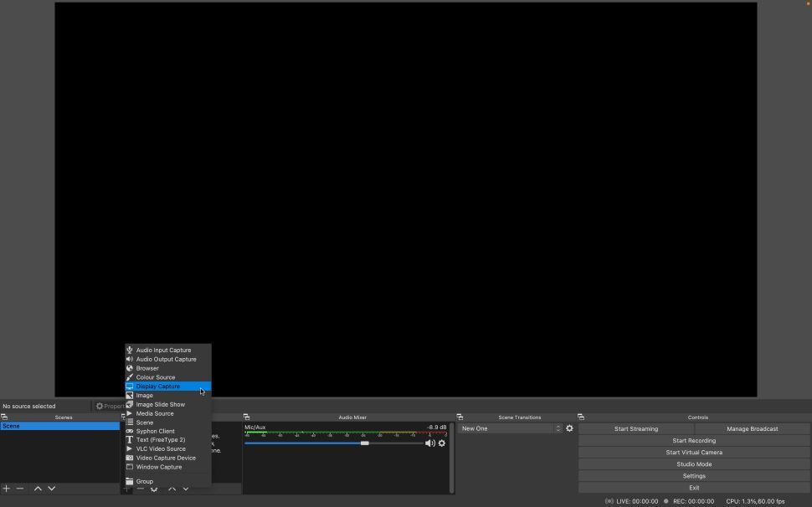This screenshot has width=812, height=507.
Task: Open scene transition properties gear
Action: click(x=569, y=428)
